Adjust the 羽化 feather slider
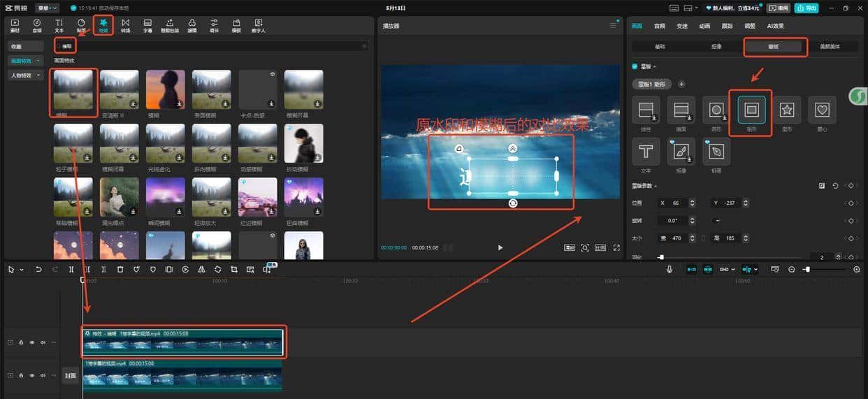868x399 pixels. 661,257
